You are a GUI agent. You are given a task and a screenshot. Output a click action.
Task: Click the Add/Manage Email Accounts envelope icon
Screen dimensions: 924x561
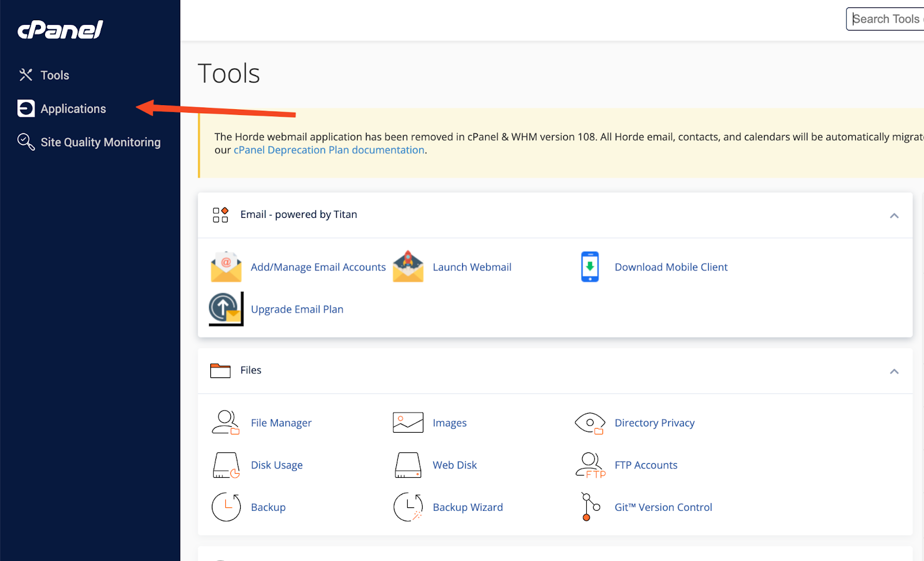(x=226, y=266)
